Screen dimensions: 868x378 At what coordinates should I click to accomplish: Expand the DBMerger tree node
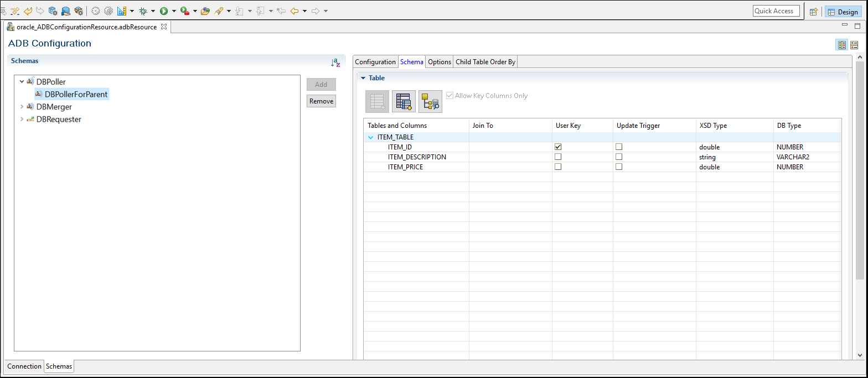pos(22,107)
